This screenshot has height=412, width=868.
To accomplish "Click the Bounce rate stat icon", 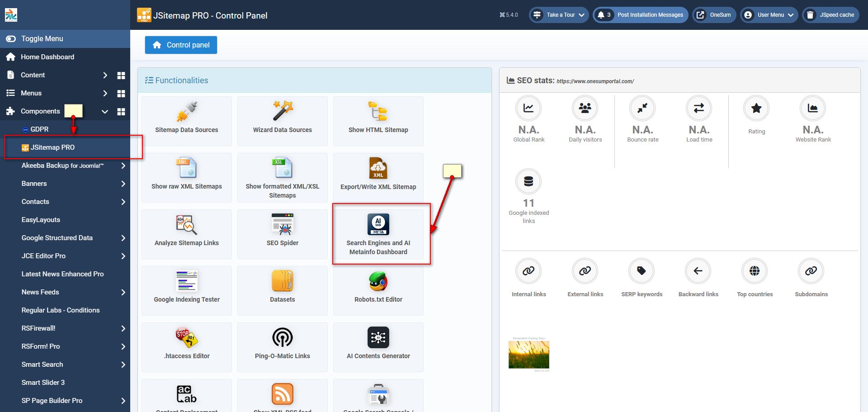I will point(642,108).
